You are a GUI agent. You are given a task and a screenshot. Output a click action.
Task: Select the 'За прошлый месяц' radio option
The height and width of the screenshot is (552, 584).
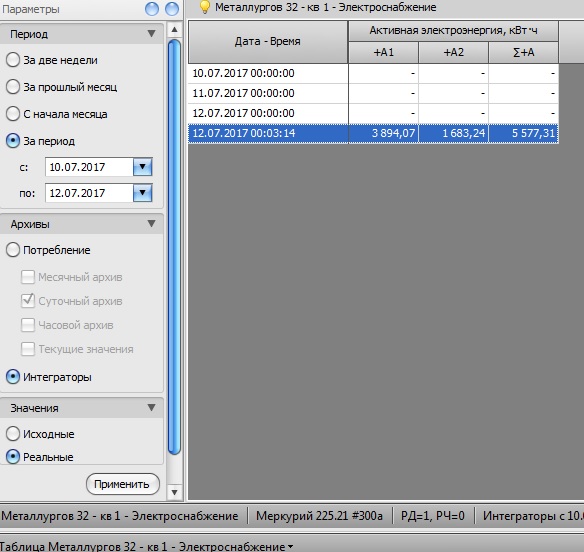[x=13, y=87]
